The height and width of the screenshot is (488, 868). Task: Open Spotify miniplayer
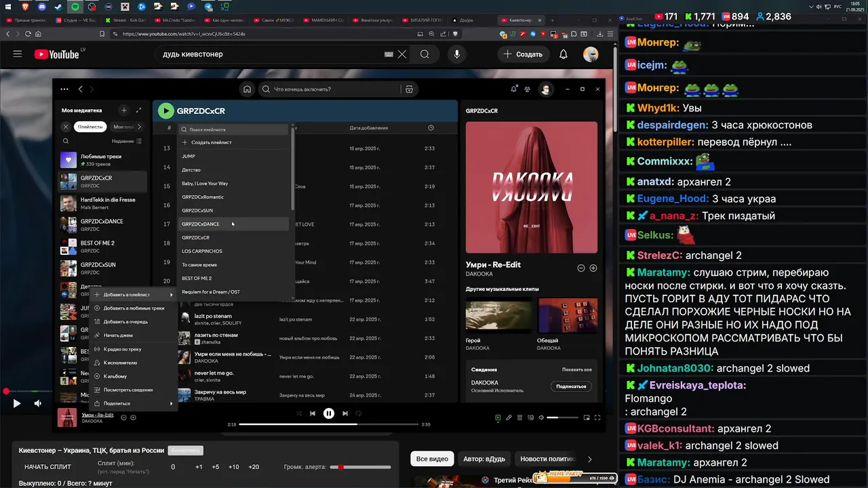click(586, 418)
